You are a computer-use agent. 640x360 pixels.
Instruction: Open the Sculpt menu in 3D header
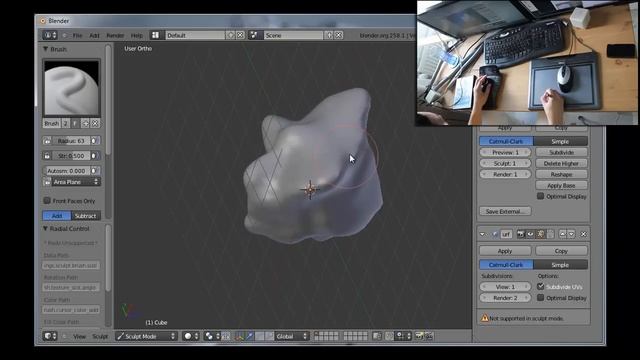click(x=100, y=336)
